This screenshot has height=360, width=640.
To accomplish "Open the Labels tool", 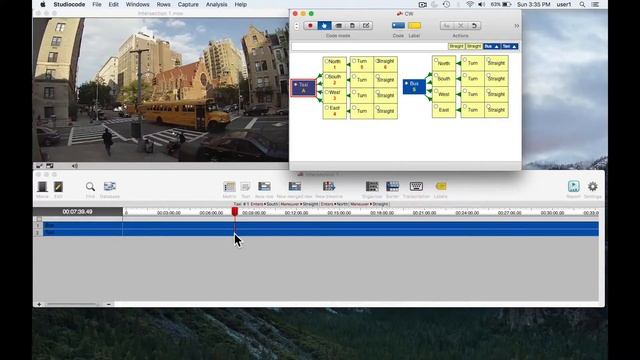I will 441,187.
